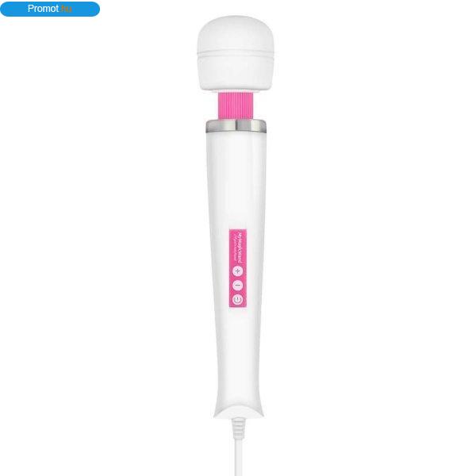Click the orange '.hu' text in badge
Image resolution: width=476 pixels, height=476 pixels.
66,9
